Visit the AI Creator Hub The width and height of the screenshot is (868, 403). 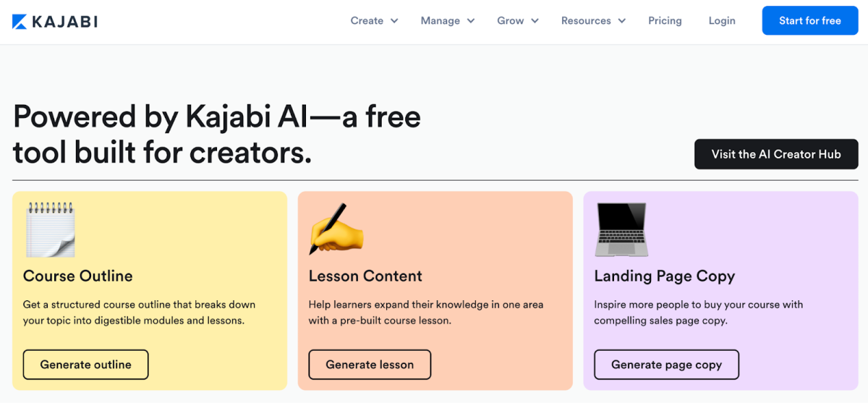tap(776, 154)
